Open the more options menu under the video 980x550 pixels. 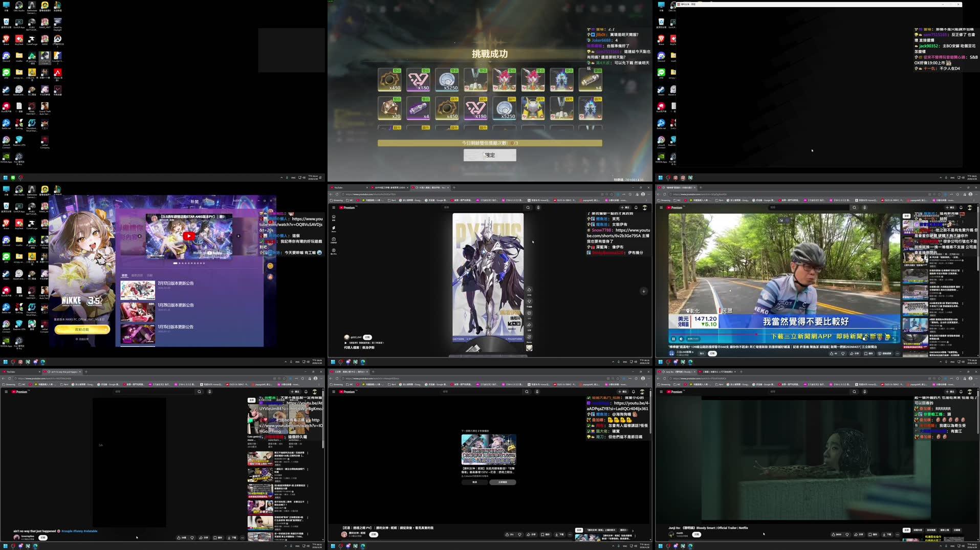click(570, 535)
